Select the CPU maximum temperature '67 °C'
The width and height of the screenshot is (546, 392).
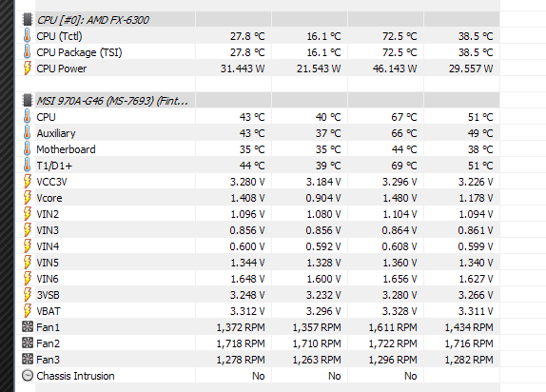pyautogui.click(x=404, y=117)
